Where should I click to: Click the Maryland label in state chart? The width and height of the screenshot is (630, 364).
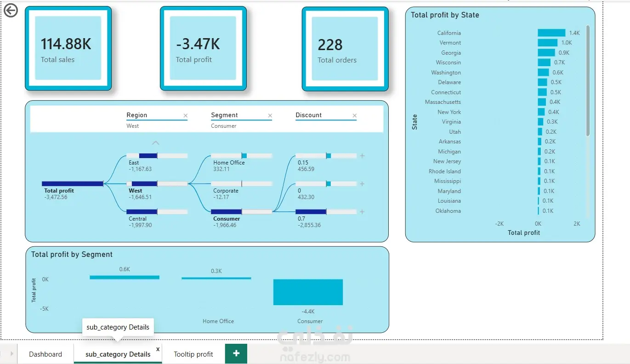[x=449, y=191]
